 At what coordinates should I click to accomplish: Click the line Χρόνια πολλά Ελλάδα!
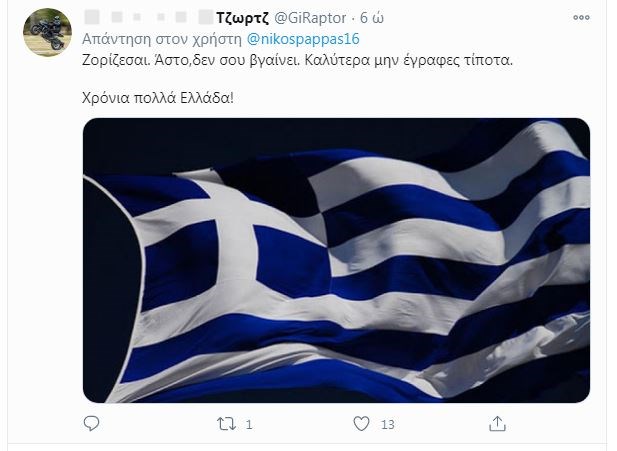click(158, 98)
